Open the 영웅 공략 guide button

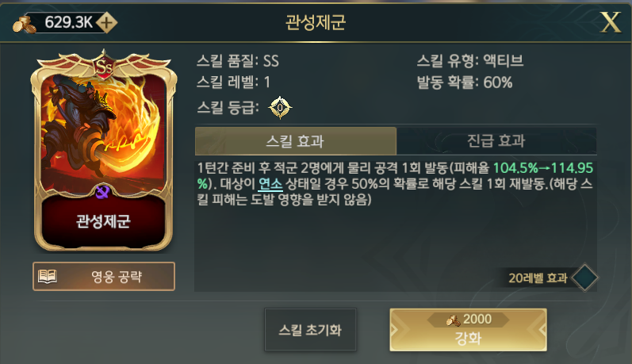pyautogui.click(x=104, y=277)
